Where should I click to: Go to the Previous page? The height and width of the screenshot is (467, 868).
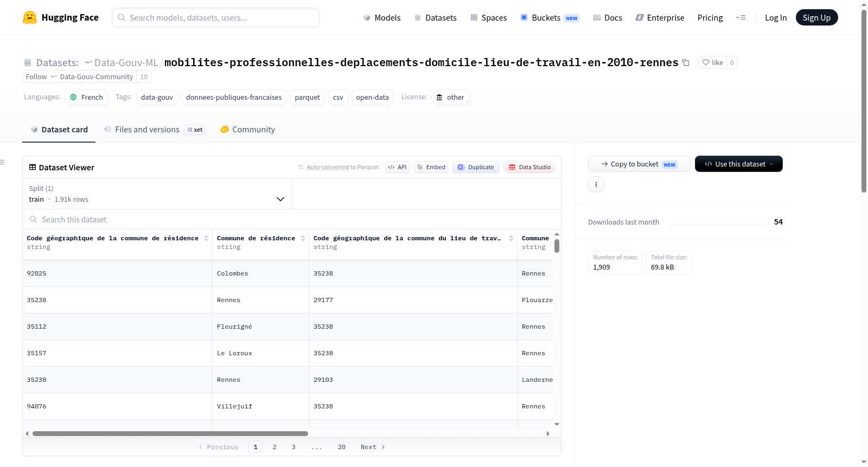click(219, 447)
